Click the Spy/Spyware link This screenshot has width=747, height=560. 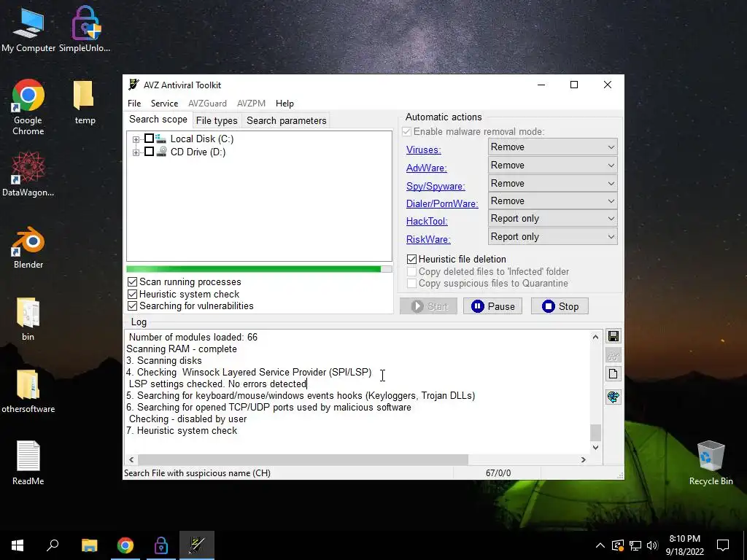436,186
